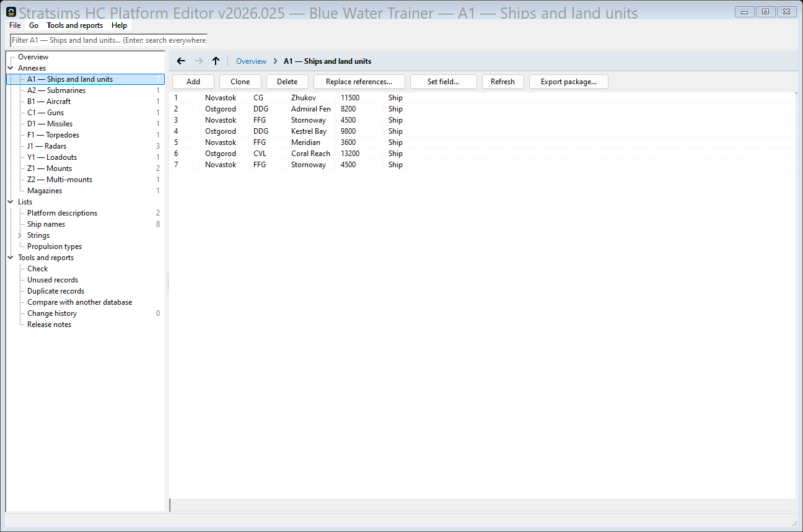Go up one level with up arrow
Screen dimensions: 803x532
pos(216,61)
